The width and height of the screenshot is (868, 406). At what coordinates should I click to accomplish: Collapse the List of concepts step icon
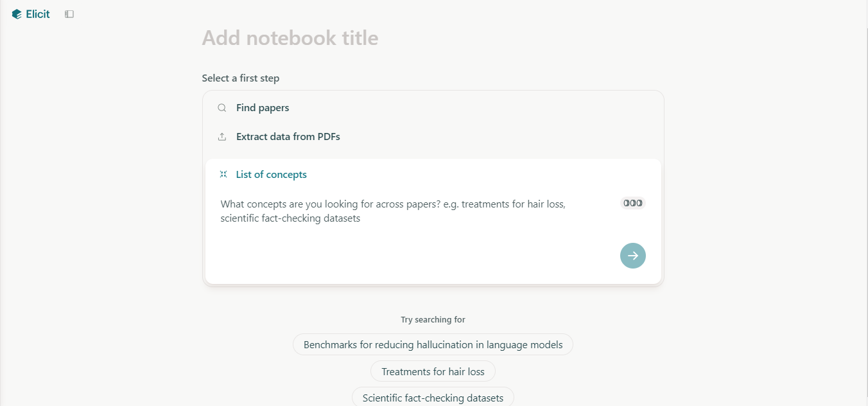pos(223,175)
